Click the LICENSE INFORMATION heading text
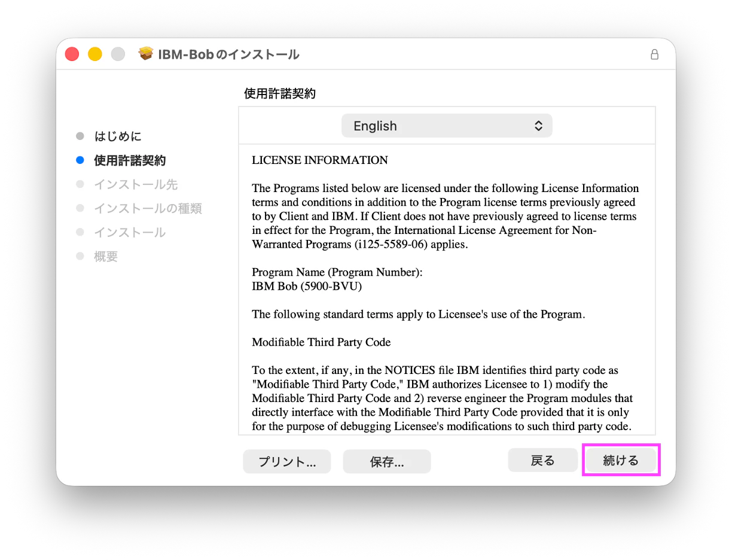 click(x=320, y=160)
